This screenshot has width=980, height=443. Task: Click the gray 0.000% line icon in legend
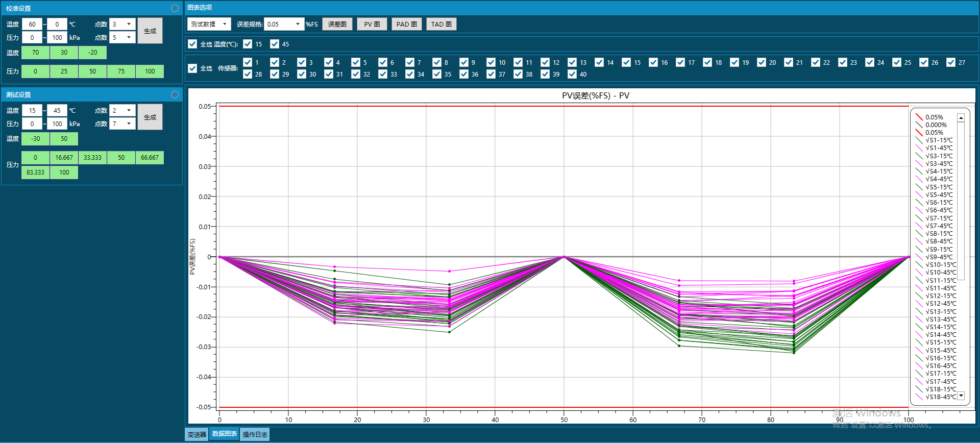919,125
